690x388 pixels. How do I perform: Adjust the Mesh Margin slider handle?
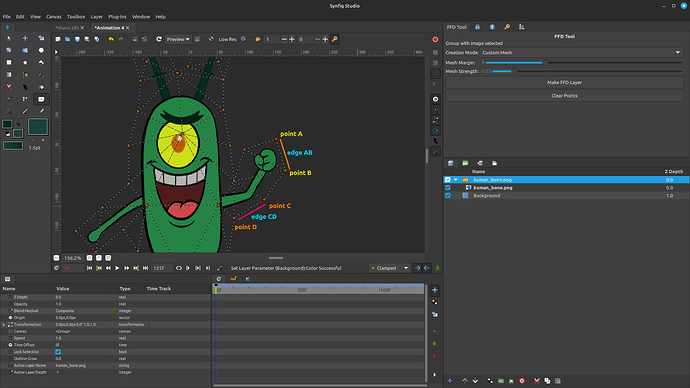click(x=545, y=62)
